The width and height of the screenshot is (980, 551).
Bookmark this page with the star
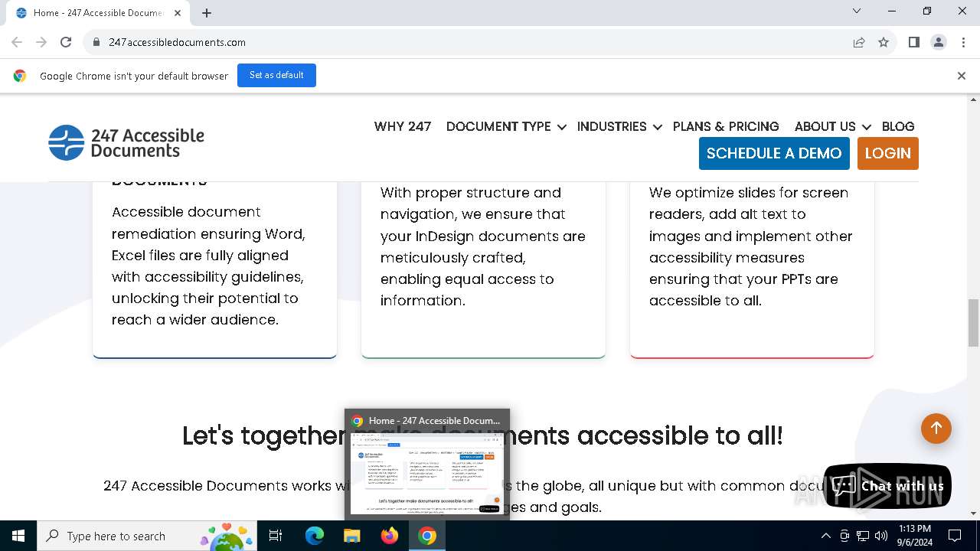pyautogui.click(x=884, y=42)
